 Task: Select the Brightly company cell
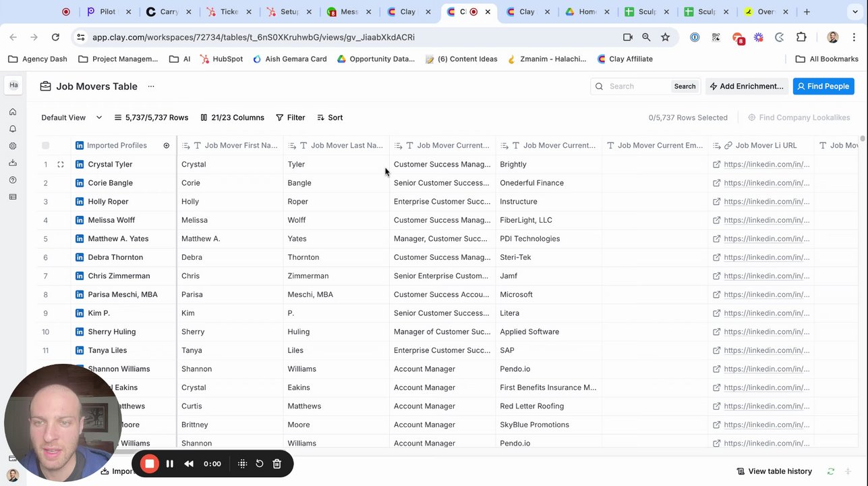[549, 164]
